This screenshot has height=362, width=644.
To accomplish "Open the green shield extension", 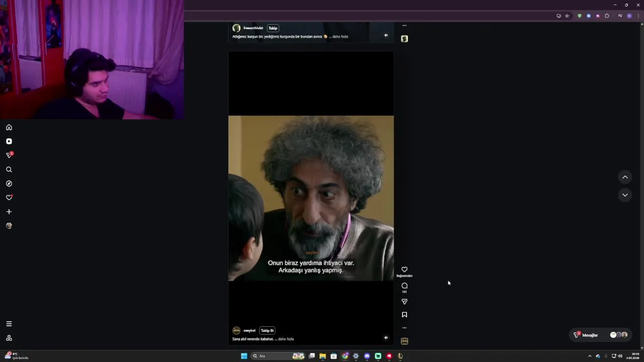I will coord(580,16).
